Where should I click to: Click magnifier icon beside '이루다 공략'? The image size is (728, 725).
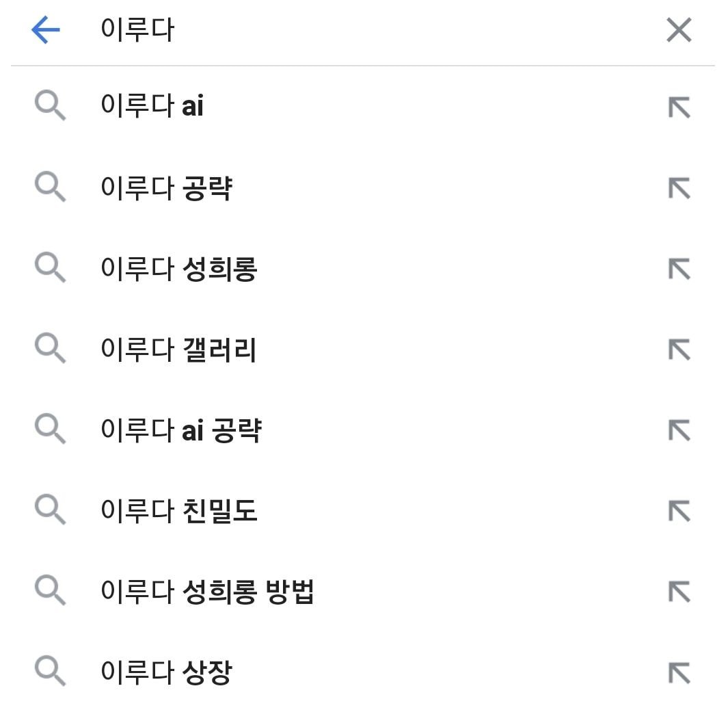50,188
